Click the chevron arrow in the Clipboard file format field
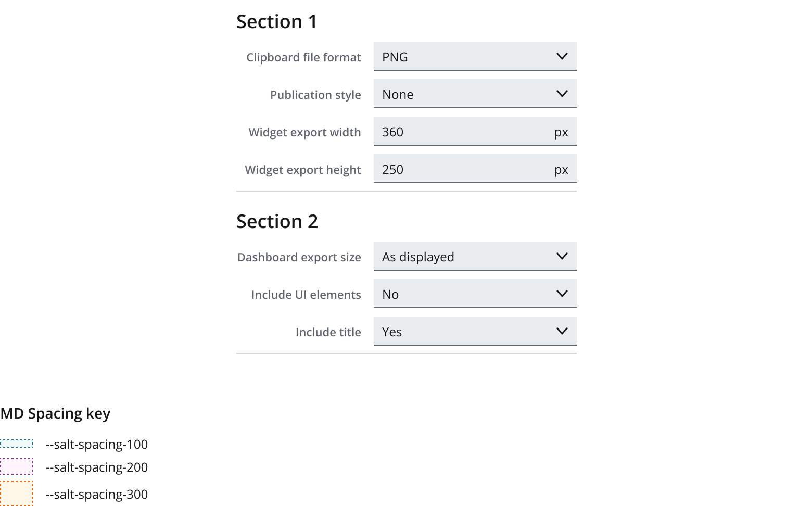The image size is (812, 506). pyautogui.click(x=562, y=56)
